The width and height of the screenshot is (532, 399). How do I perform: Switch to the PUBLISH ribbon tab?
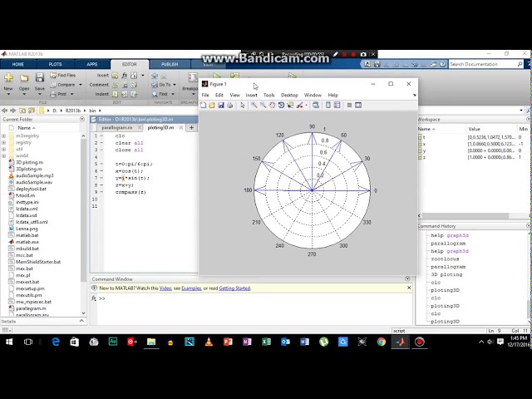[170, 64]
